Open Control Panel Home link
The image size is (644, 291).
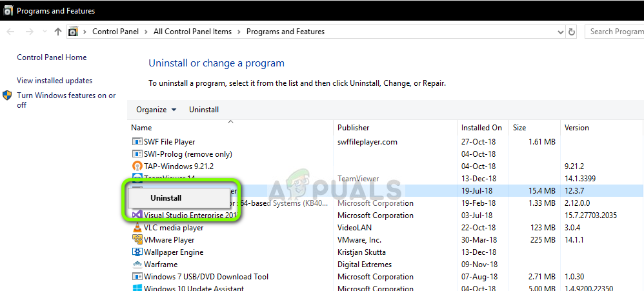coord(52,57)
